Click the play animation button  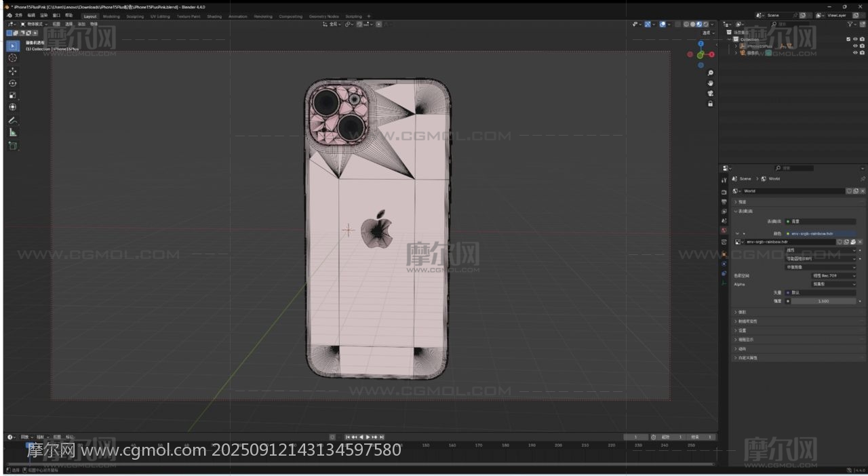tap(368, 437)
